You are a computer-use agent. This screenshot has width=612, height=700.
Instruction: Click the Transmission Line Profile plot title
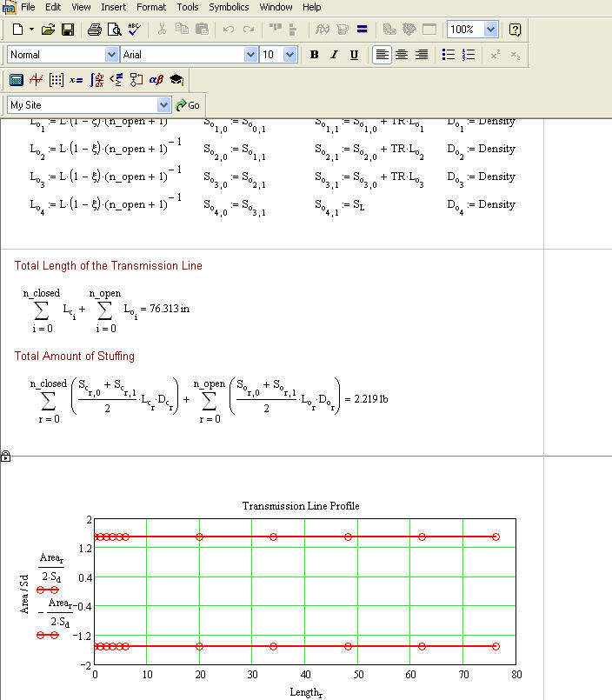tap(301, 506)
